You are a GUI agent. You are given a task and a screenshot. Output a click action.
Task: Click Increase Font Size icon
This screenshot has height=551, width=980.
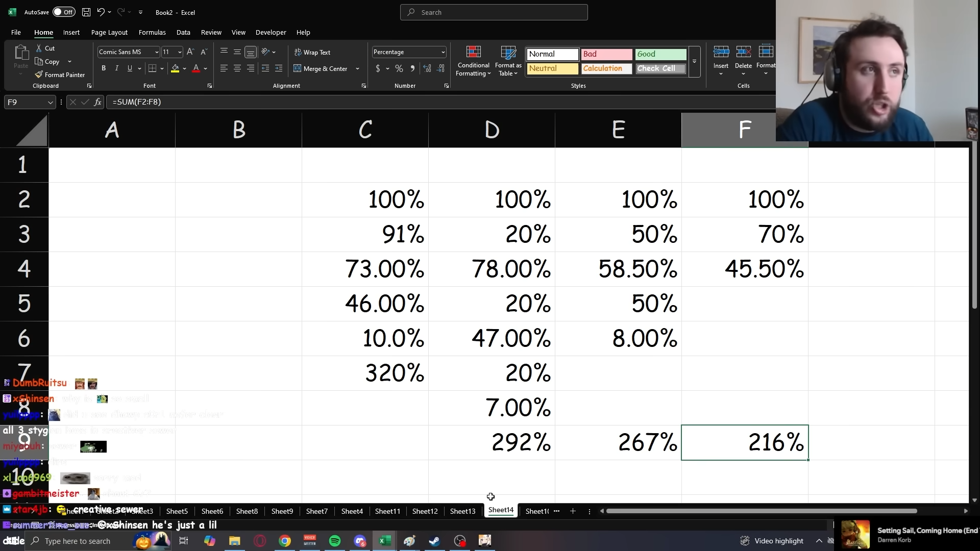click(x=190, y=52)
